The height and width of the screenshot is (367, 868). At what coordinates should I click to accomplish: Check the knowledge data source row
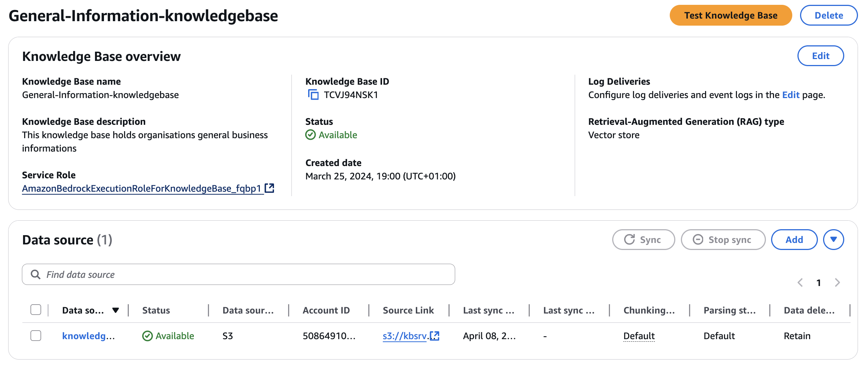click(x=36, y=336)
